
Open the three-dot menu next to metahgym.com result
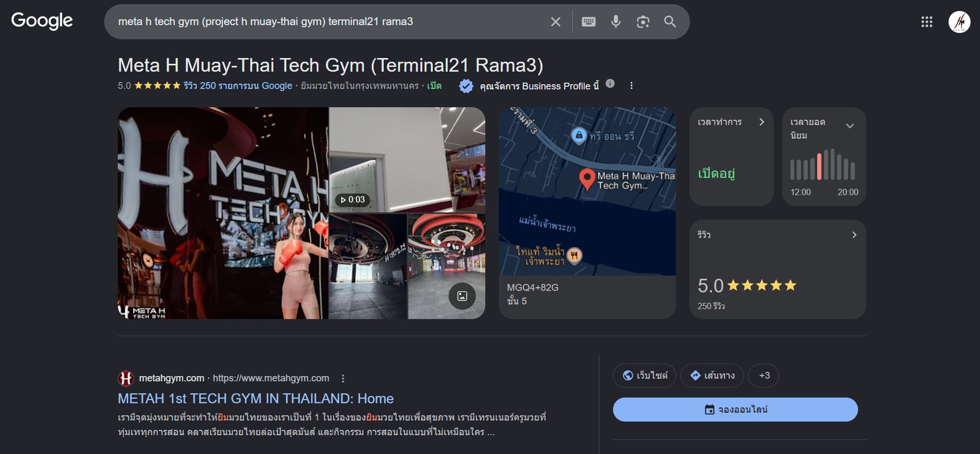pyautogui.click(x=343, y=378)
